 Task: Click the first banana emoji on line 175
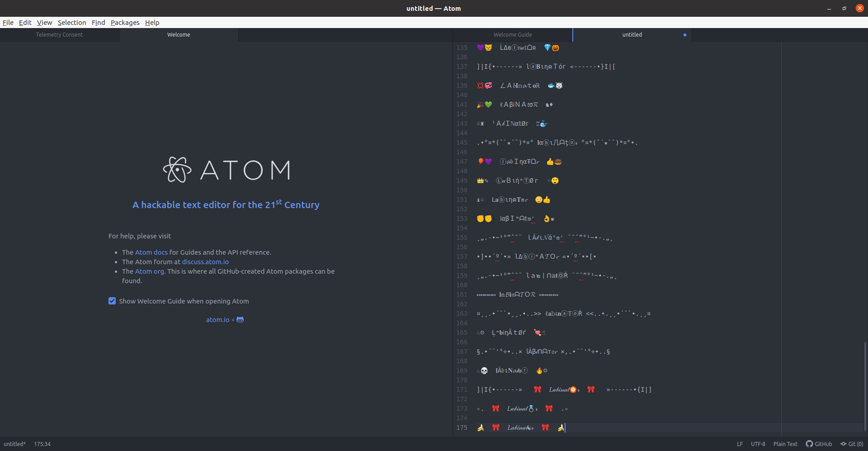click(481, 427)
